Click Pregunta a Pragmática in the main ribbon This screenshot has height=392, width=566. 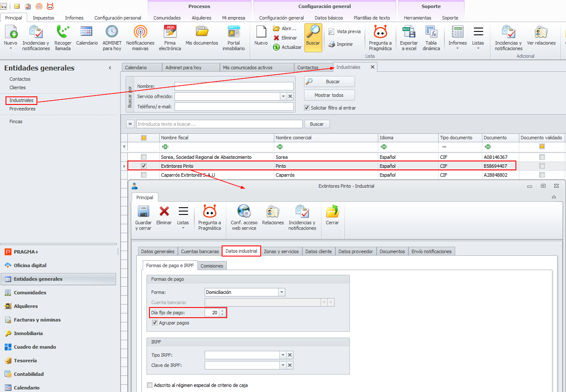[x=380, y=38]
